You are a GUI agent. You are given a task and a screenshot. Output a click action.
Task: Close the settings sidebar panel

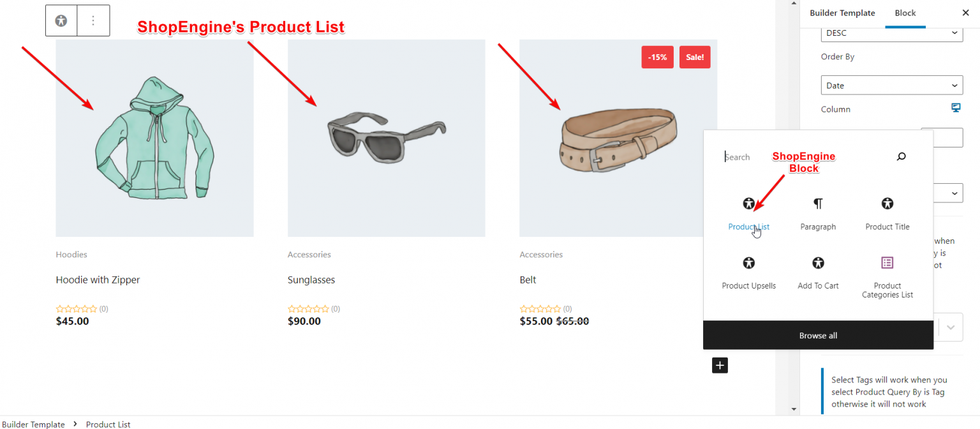click(965, 13)
